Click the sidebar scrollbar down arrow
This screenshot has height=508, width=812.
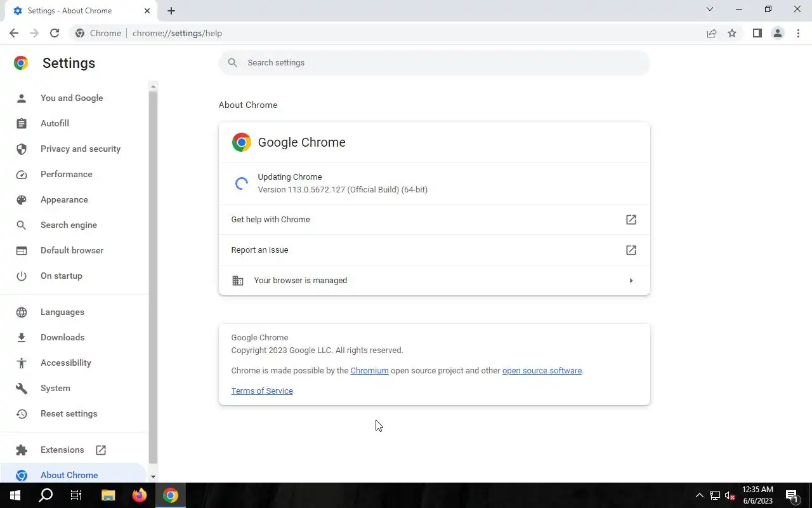pyautogui.click(x=153, y=476)
